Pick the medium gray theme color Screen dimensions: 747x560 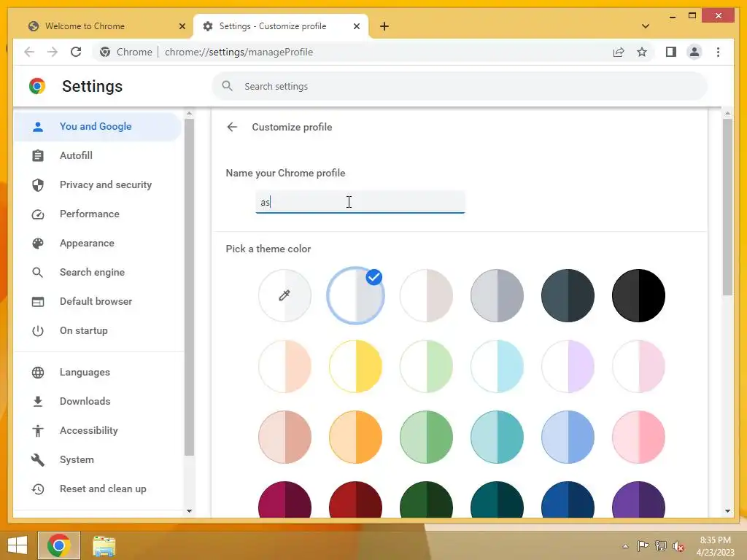click(497, 296)
